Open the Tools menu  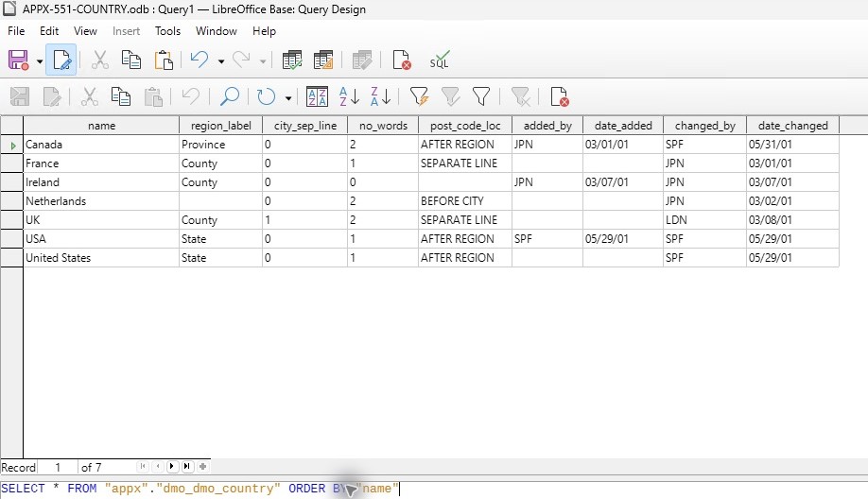167,31
